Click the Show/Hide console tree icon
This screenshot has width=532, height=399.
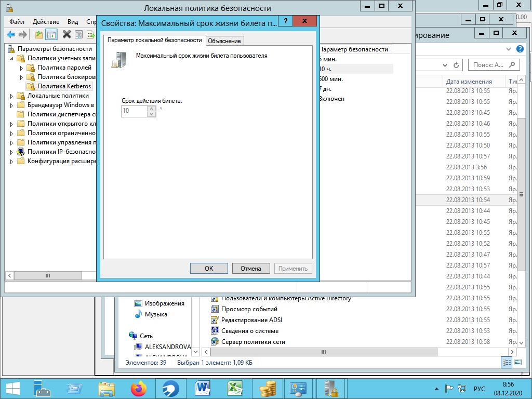click(51, 35)
